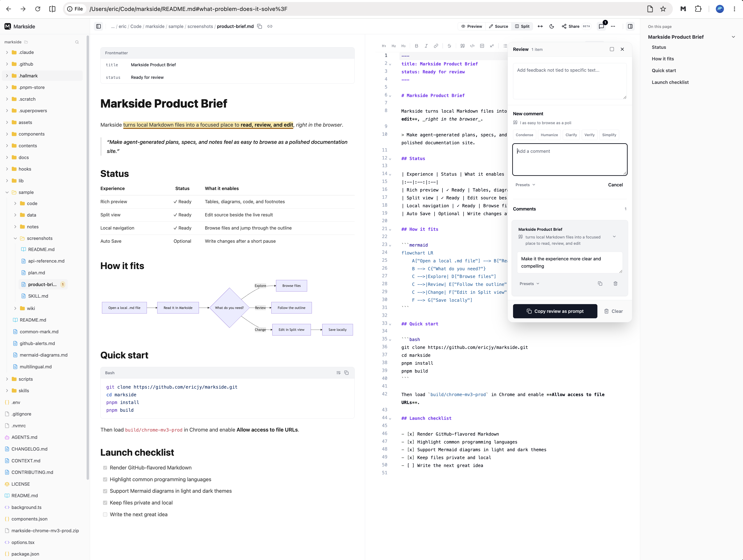Apply the Condense preset chip
The height and width of the screenshot is (560, 743).
(524, 135)
